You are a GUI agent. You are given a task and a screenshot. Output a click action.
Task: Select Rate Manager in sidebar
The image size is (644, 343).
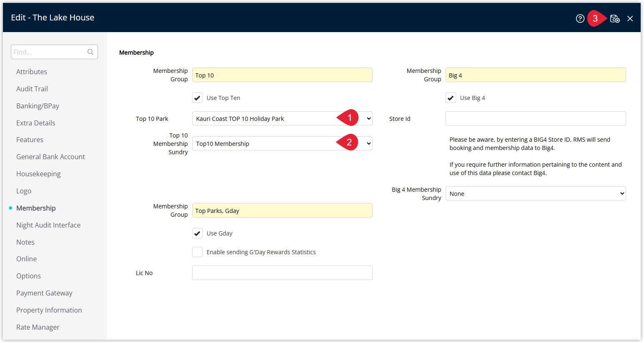click(38, 327)
